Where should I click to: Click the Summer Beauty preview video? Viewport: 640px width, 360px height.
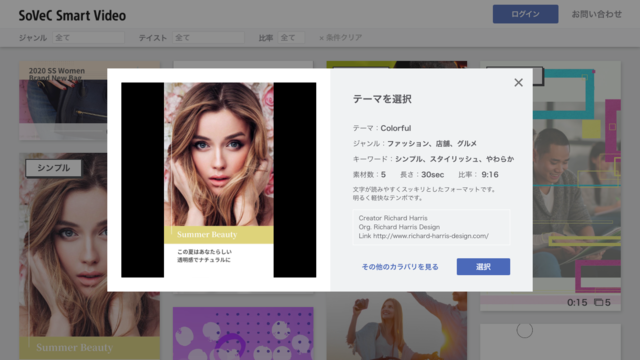[x=219, y=180]
